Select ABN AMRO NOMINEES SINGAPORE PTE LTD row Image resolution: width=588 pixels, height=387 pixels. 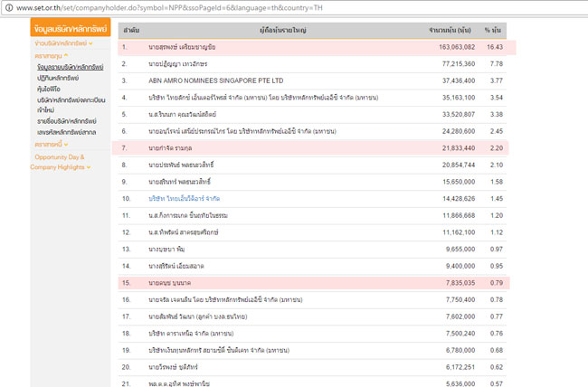[x=210, y=80]
